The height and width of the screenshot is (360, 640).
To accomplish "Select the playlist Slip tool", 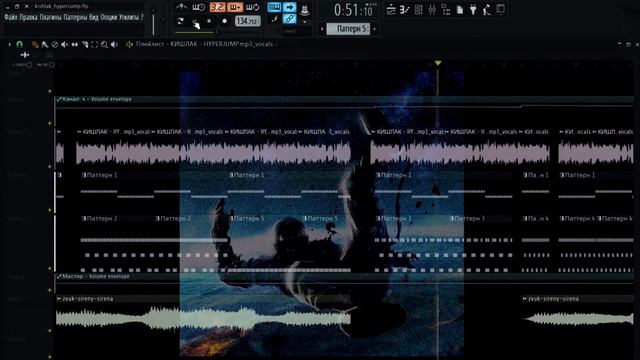I will (75, 44).
